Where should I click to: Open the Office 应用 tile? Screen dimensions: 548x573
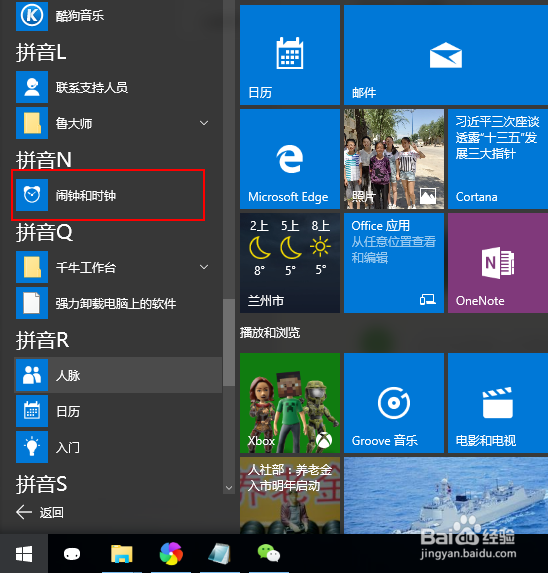tap(394, 263)
